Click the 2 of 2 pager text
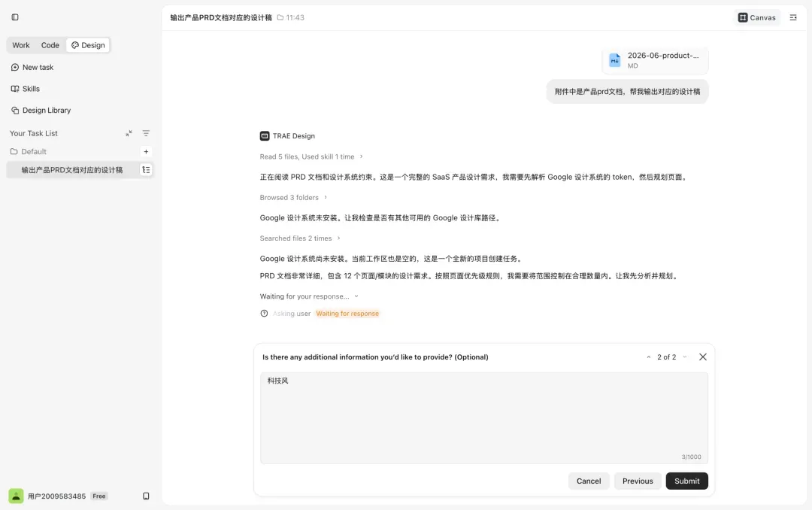Image resolution: width=812 pixels, height=510 pixels. point(666,357)
